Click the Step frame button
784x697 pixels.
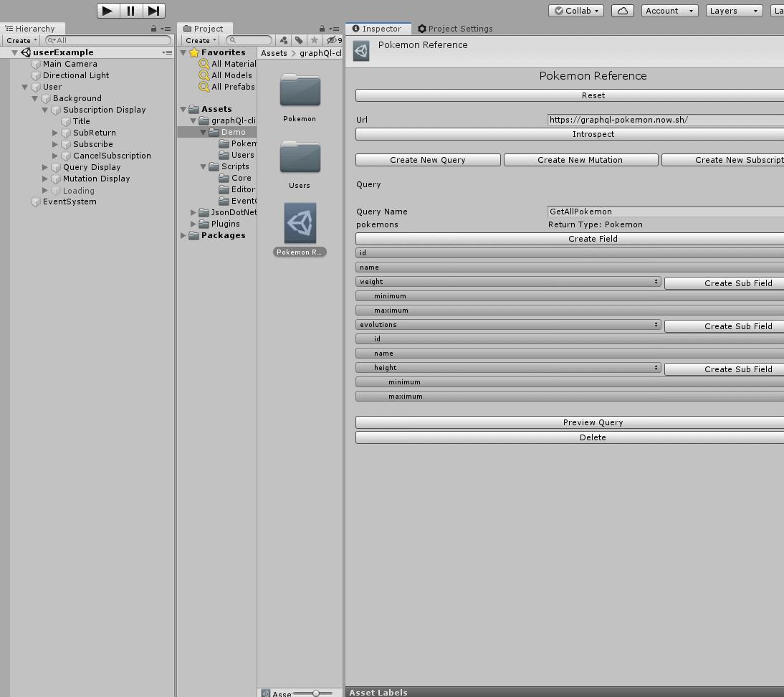point(154,11)
